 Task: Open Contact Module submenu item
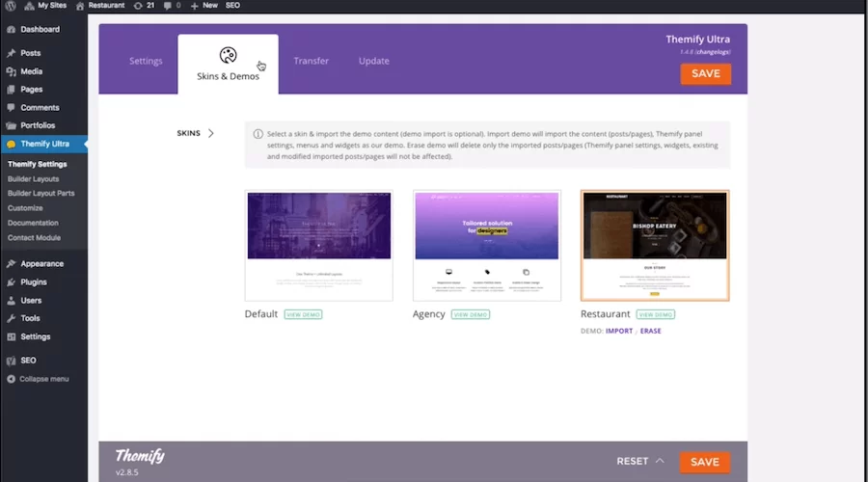pyautogui.click(x=34, y=237)
